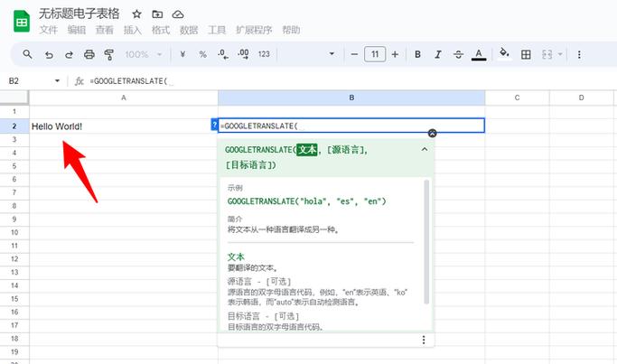The image size is (617, 364).
Task: Toggle strikethrough formatting
Action: (x=458, y=54)
